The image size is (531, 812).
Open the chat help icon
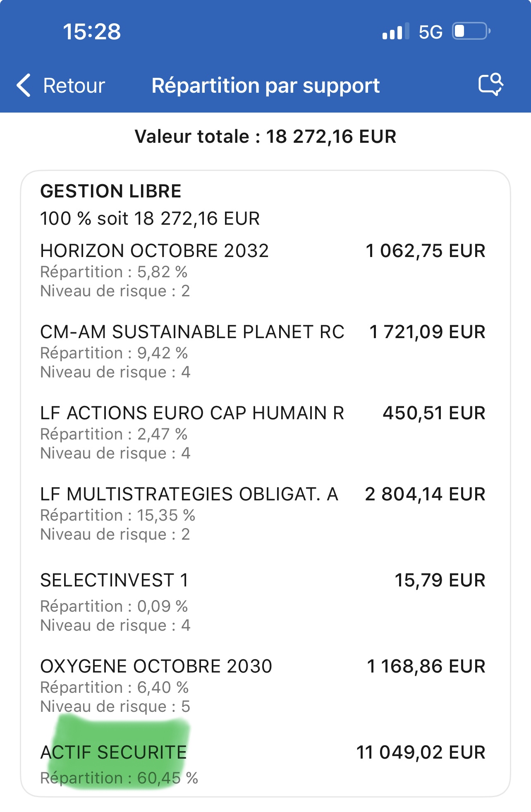coord(490,85)
